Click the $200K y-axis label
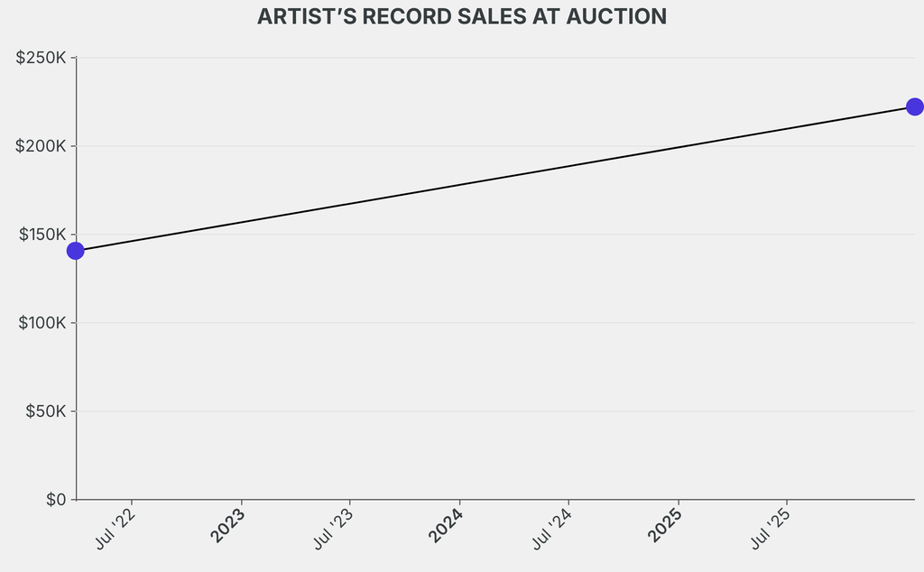This screenshot has width=924, height=572. pyautogui.click(x=41, y=146)
